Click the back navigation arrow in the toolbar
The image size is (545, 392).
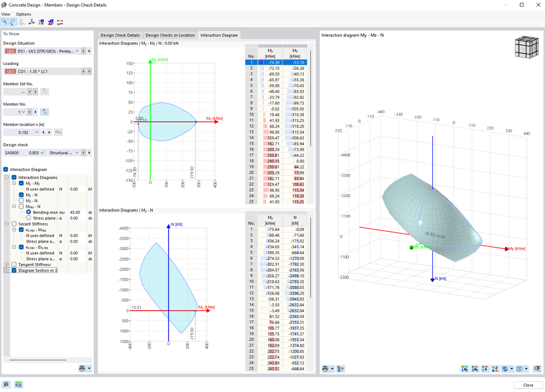tap(4, 22)
